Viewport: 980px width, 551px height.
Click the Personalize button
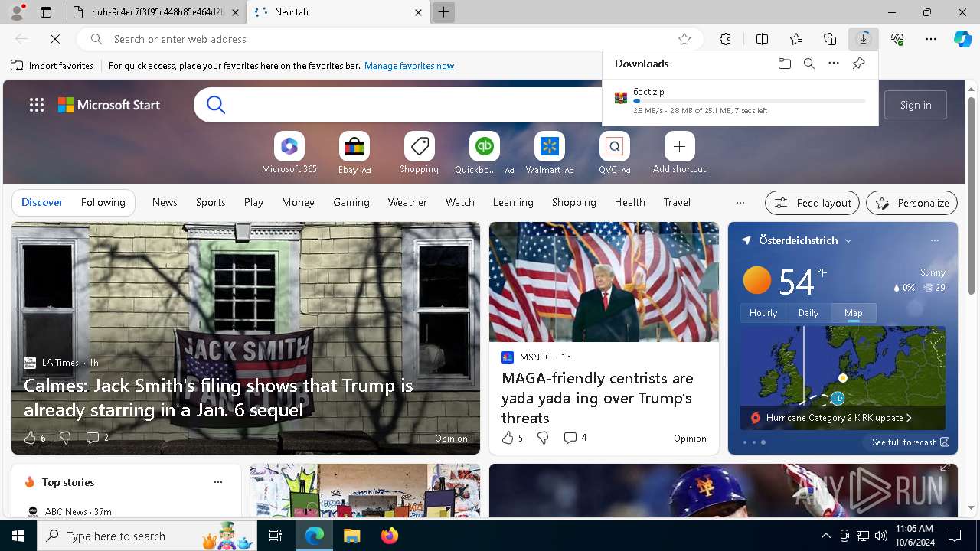(x=912, y=203)
